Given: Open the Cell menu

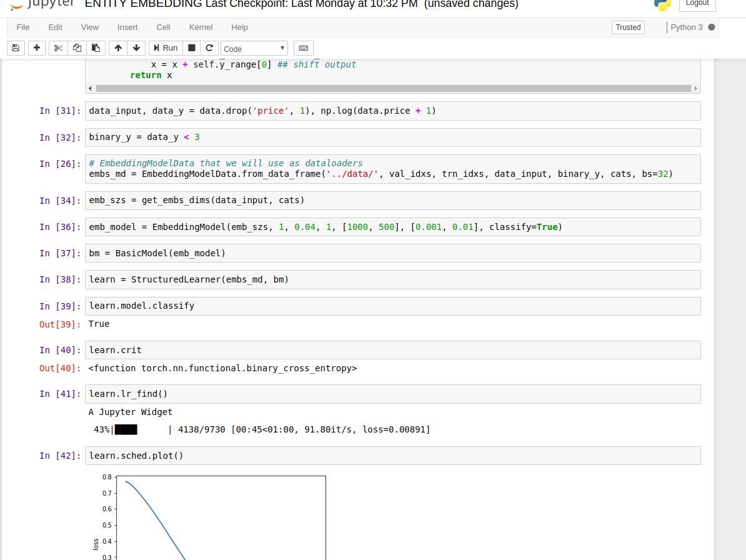Looking at the screenshot, I should click(163, 27).
